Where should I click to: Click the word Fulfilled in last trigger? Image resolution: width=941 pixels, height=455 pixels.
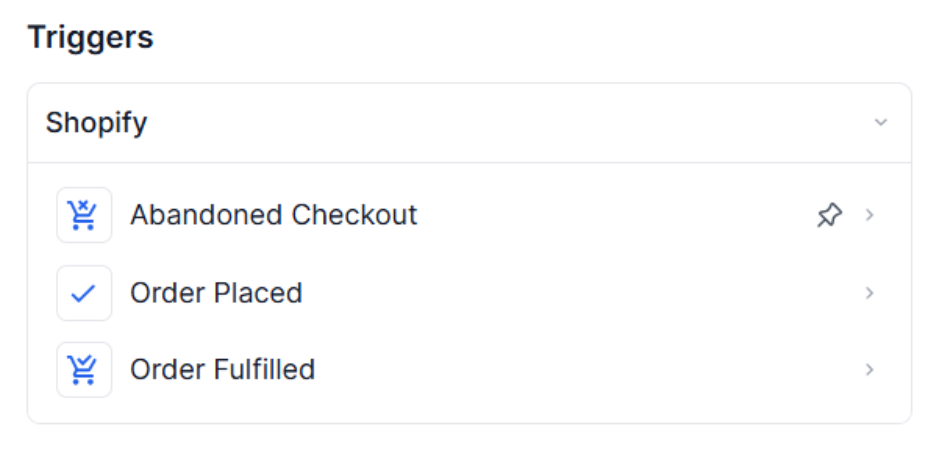(265, 370)
